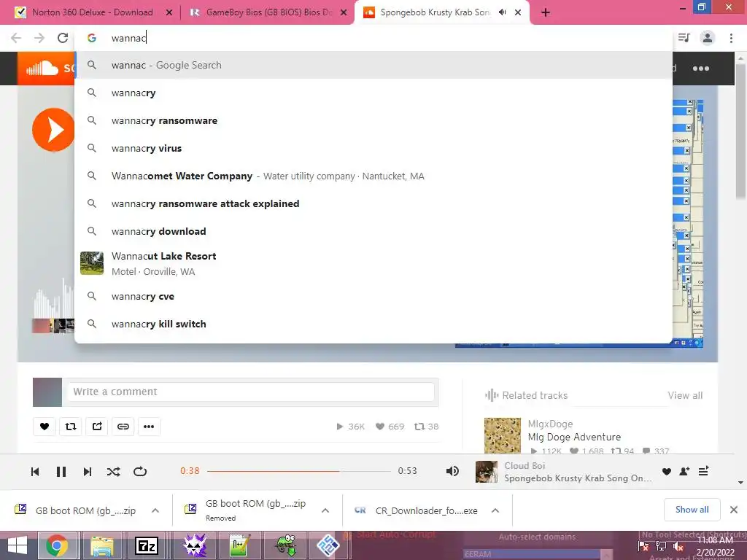
Task: Share the track
Action: 97,426
